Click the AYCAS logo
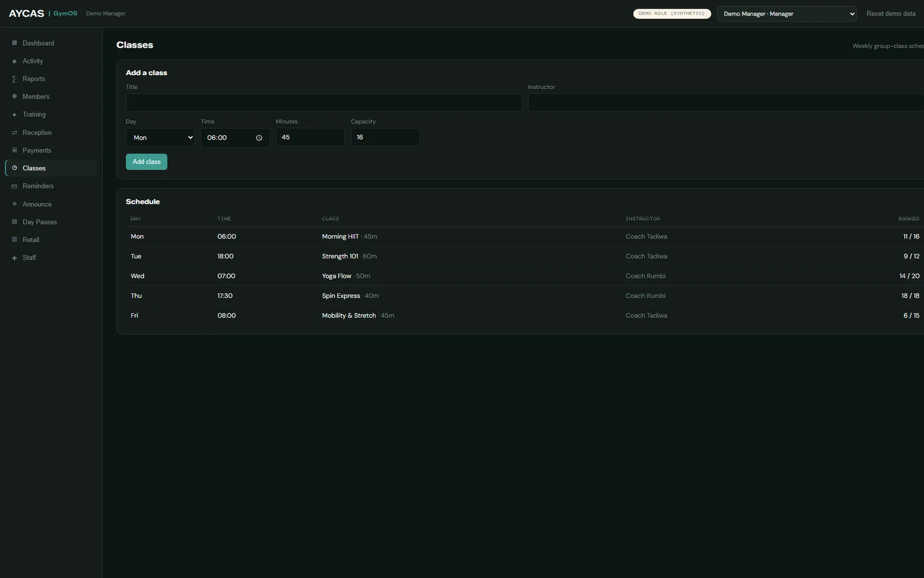This screenshot has width=924, height=578. (26, 13)
